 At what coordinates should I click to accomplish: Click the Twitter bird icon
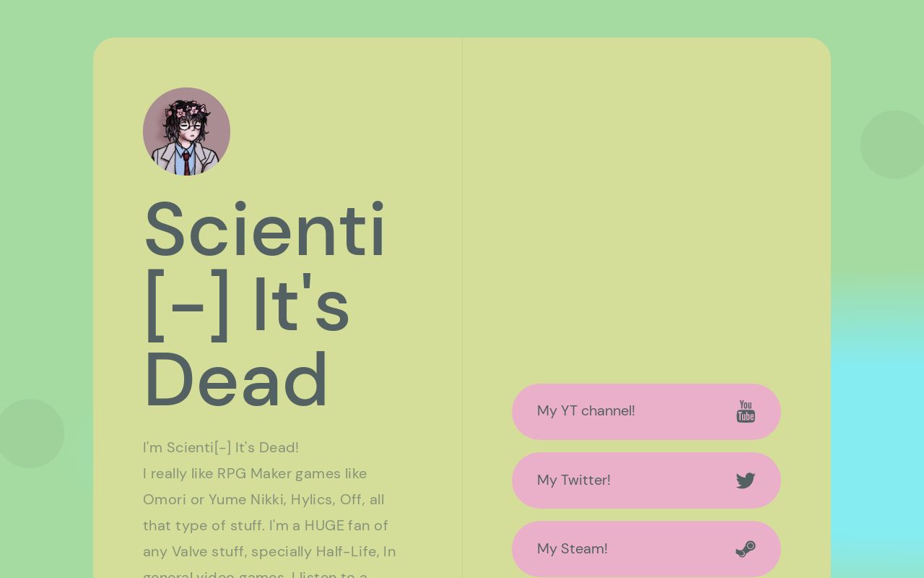[746, 480]
